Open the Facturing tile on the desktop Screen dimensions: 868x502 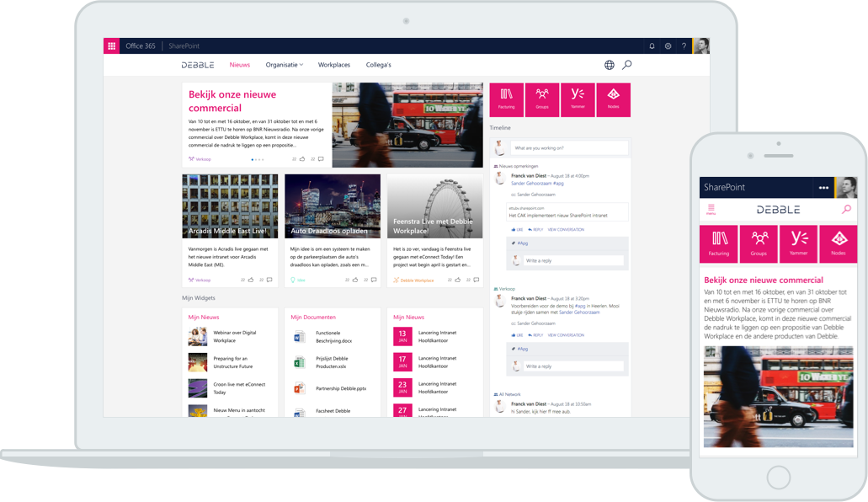pos(506,99)
